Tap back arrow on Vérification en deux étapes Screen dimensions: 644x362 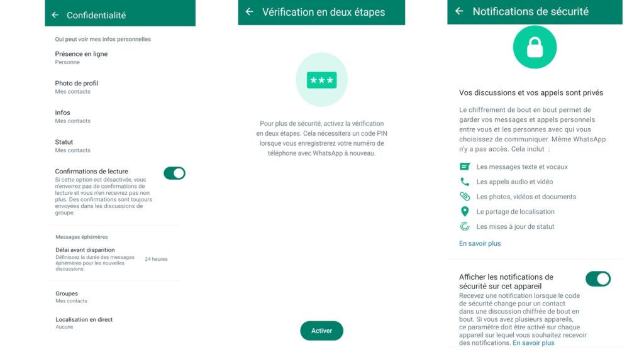249,12
